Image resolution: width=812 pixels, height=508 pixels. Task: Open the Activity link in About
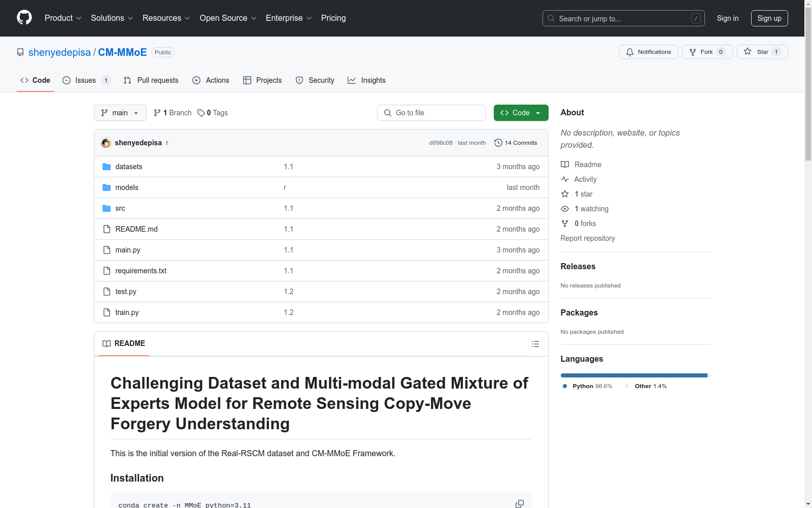click(579, 179)
